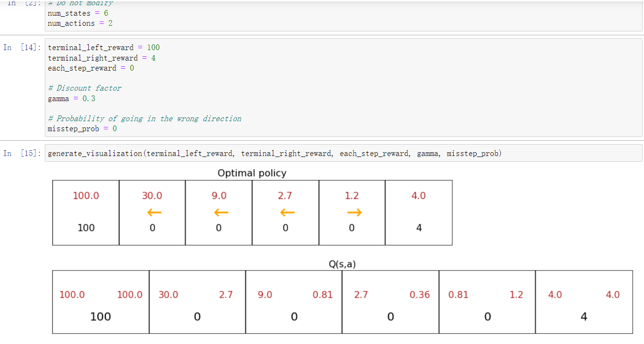Click value 1.2 in Optimal policy row
The width and height of the screenshot is (644, 344).
click(x=352, y=196)
